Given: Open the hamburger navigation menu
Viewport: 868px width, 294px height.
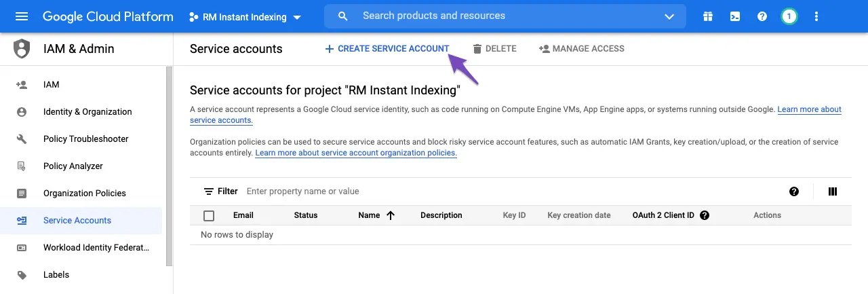Looking at the screenshot, I should (22, 16).
